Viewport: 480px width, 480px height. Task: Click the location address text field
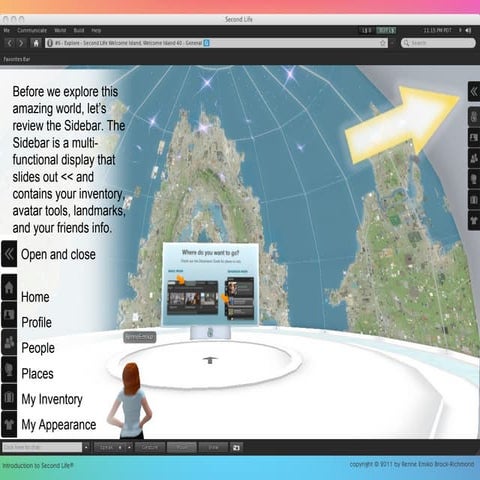(217, 43)
